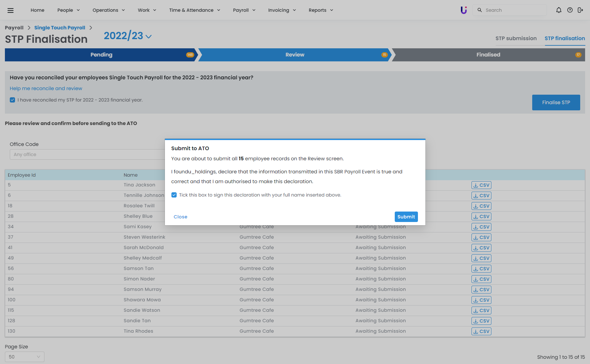Download CSV for Tina Rhodes
This screenshot has height=364, width=590.
481,331
